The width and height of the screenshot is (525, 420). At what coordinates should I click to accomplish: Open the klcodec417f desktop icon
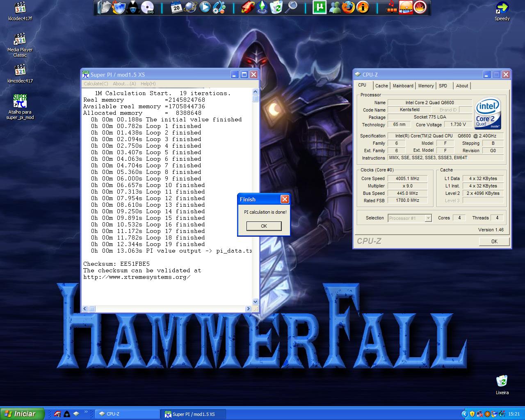point(20,11)
